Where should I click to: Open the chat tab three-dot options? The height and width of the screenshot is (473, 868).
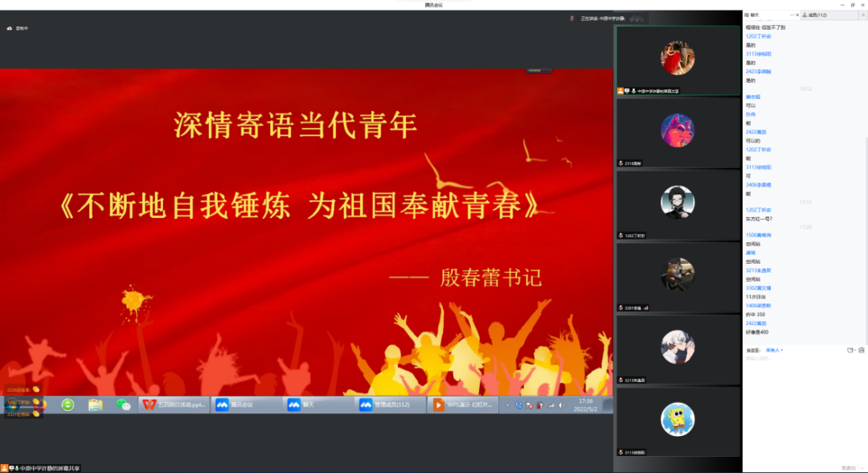coord(792,14)
